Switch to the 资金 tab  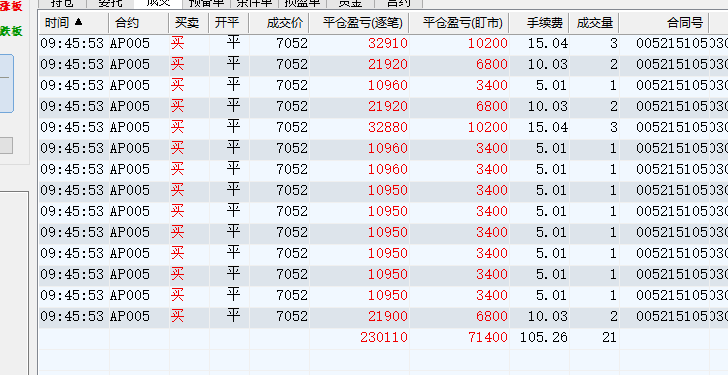[350, 3]
